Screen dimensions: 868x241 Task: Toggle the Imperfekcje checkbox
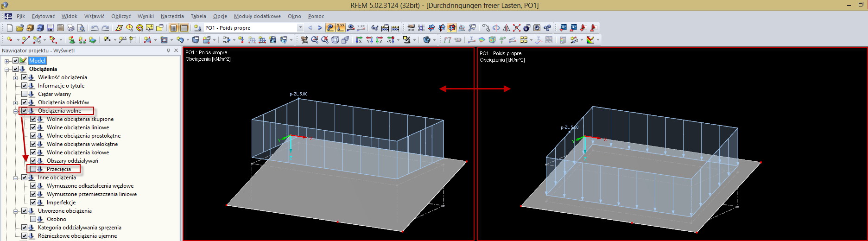coord(33,203)
